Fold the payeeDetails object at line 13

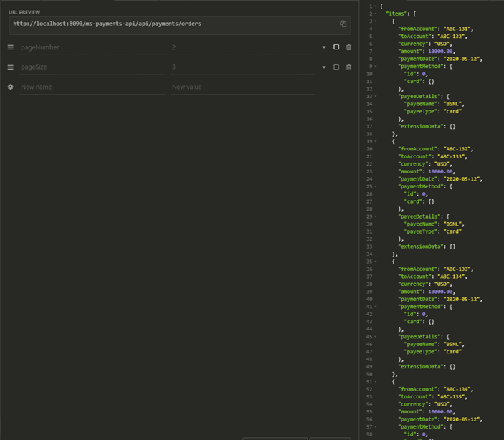[377, 97]
